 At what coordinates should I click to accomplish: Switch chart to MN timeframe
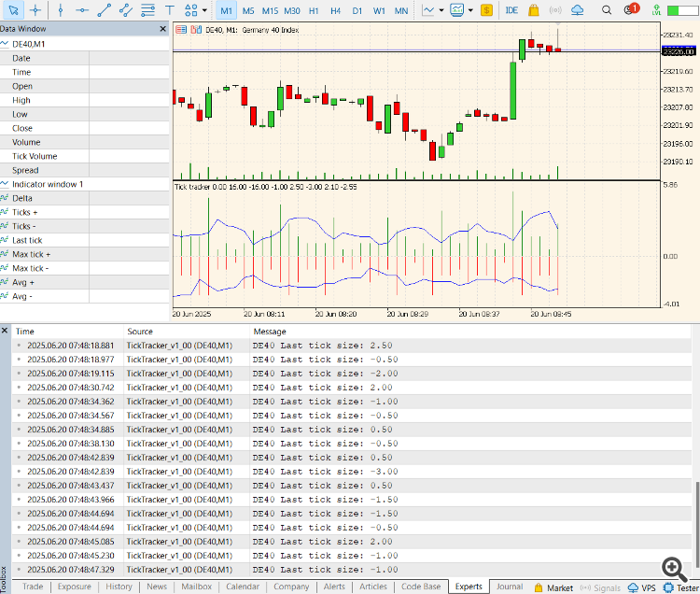point(401,10)
